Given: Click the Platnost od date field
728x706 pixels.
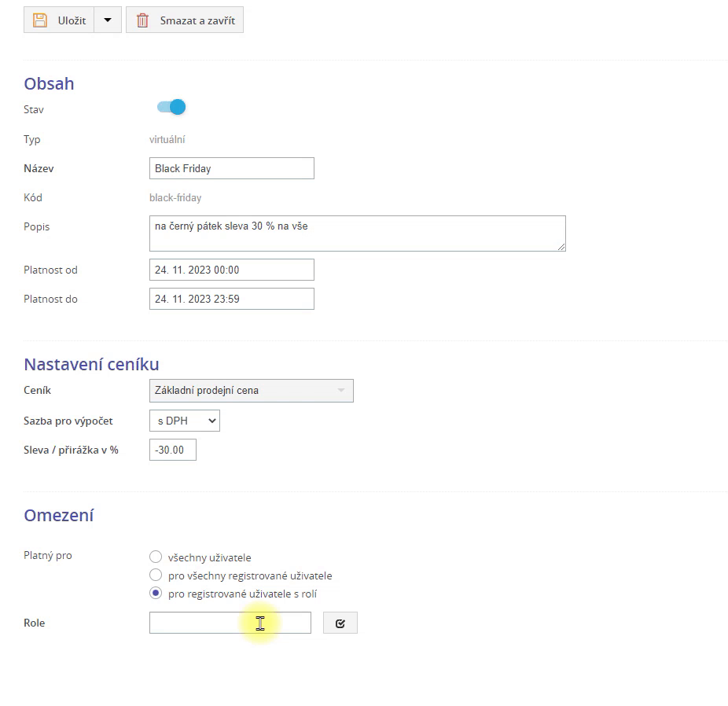Looking at the screenshot, I should click(x=231, y=270).
